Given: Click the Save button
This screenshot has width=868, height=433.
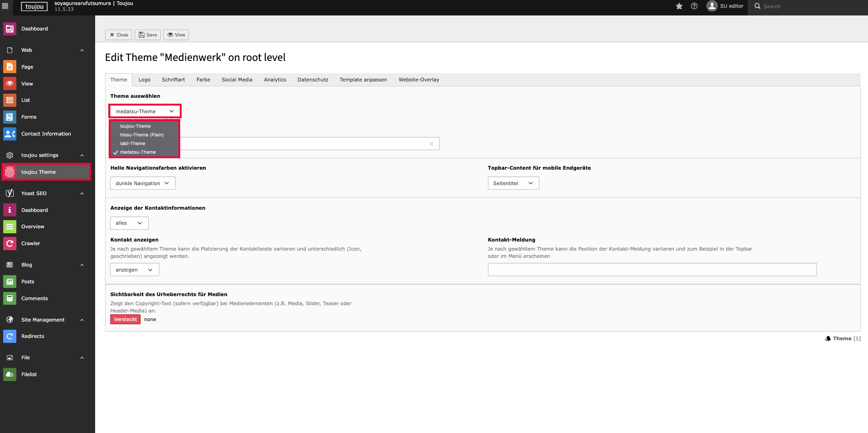Looking at the screenshot, I should 148,35.
